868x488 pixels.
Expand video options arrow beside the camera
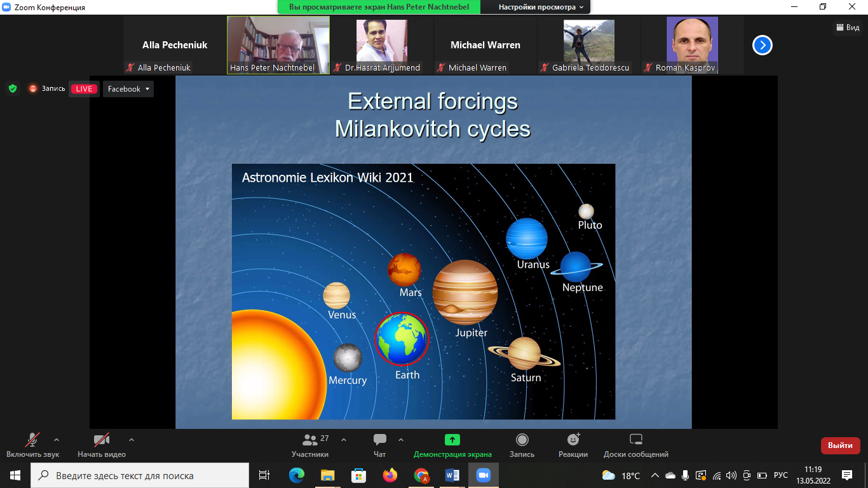pos(132,439)
